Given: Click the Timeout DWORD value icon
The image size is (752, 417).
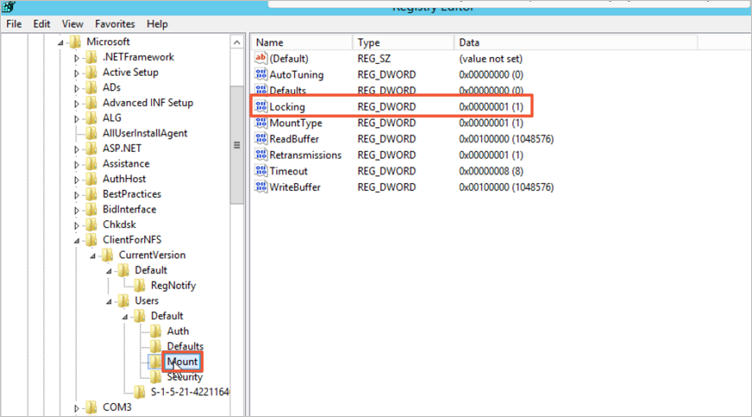Looking at the screenshot, I should click(x=261, y=171).
